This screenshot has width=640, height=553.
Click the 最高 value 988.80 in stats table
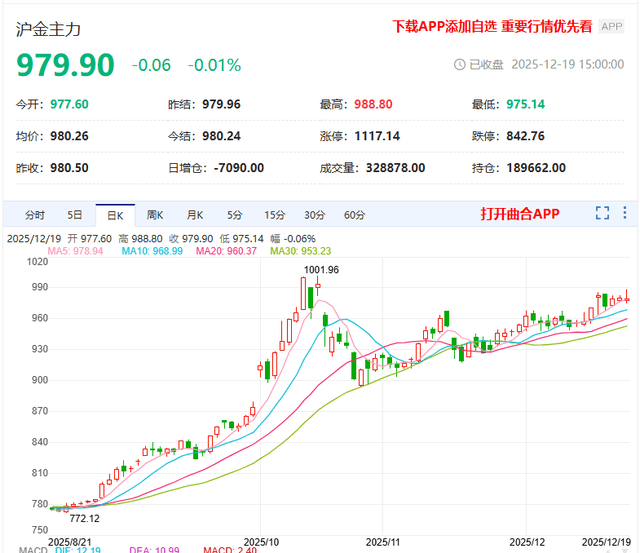[x=373, y=104]
